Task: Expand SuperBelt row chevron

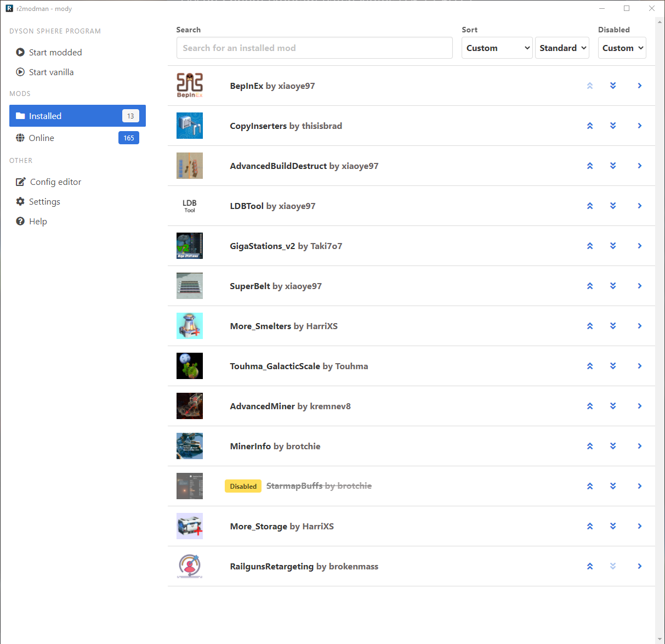Action: pos(640,286)
